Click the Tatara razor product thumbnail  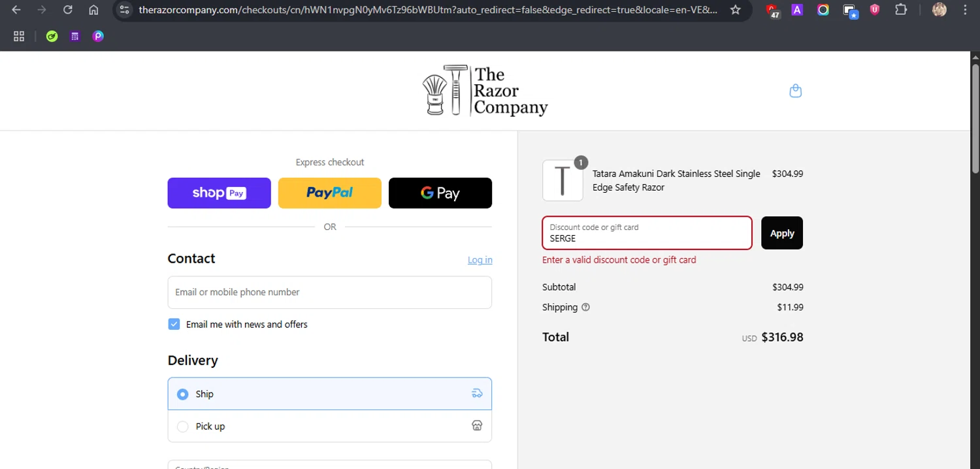click(563, 181)
